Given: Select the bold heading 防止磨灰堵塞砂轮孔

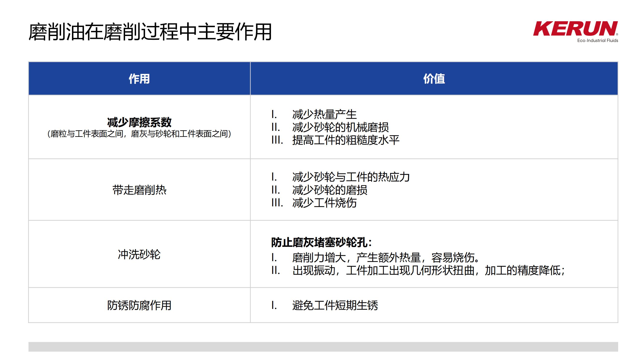Looking at the screenshot, I should coord(319,242).
